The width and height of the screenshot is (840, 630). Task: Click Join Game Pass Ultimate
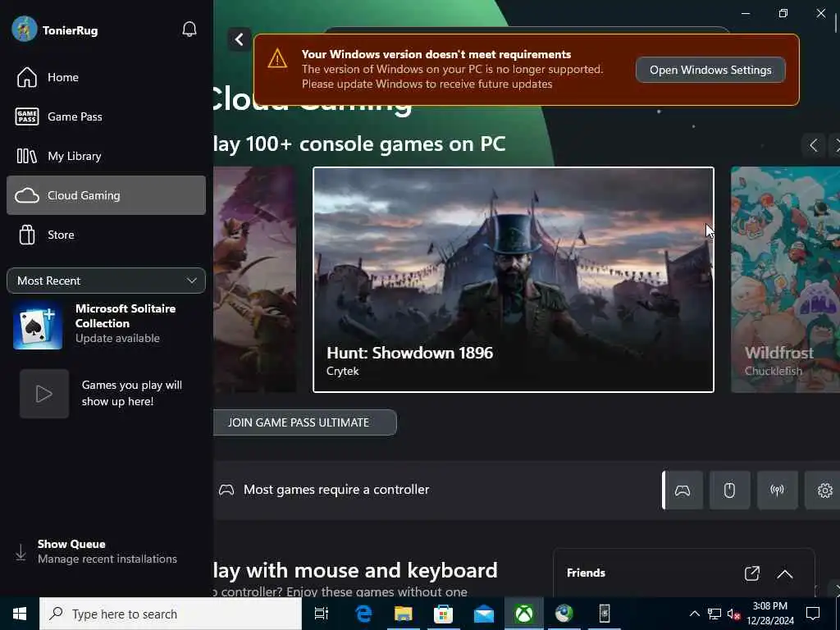pos(305,422)
